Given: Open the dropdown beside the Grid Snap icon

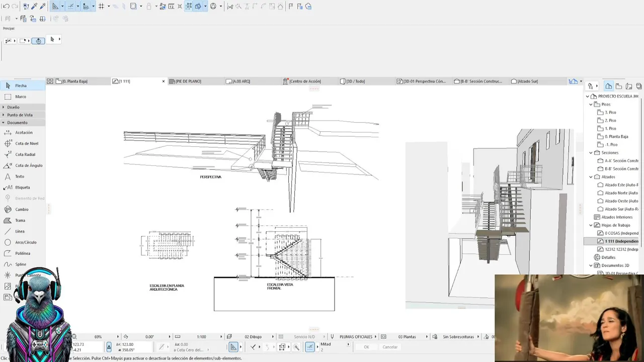Looking at the screenshot, I should pos(109,7).
